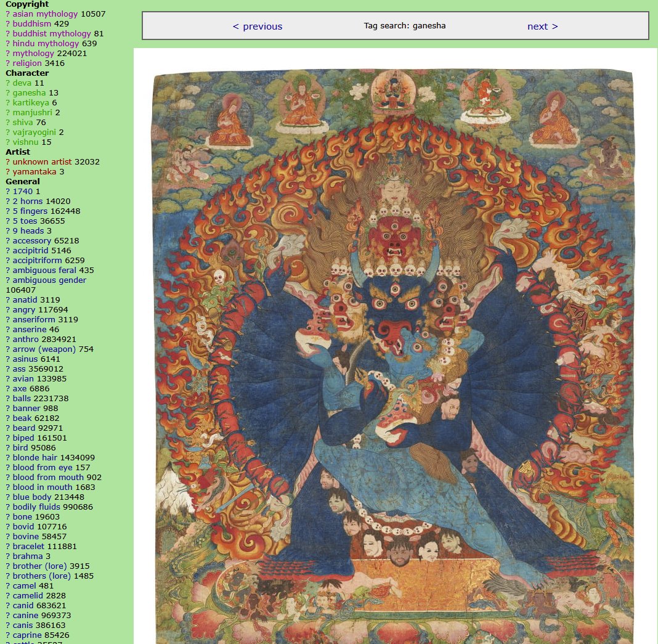658x644 pixels.
Task: Click the mythology tag with 224021 posts
Action: click(33, 54)
